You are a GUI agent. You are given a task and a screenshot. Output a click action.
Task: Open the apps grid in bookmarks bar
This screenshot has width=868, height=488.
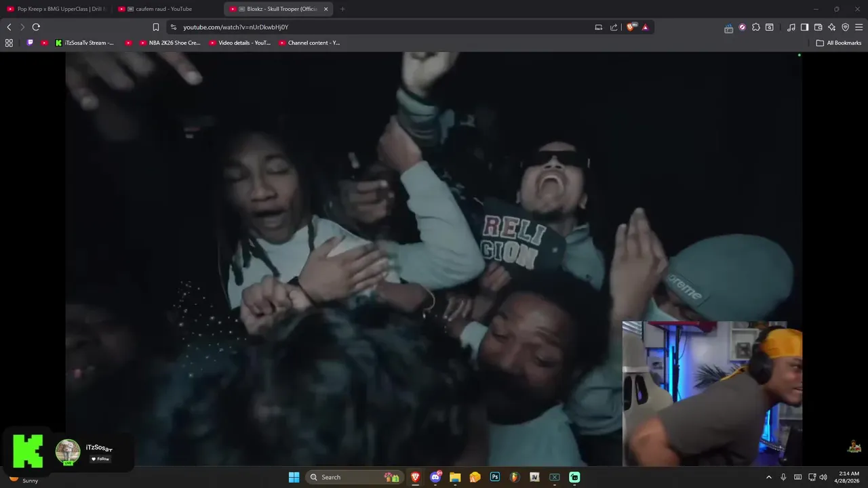[x=9, y=43]
